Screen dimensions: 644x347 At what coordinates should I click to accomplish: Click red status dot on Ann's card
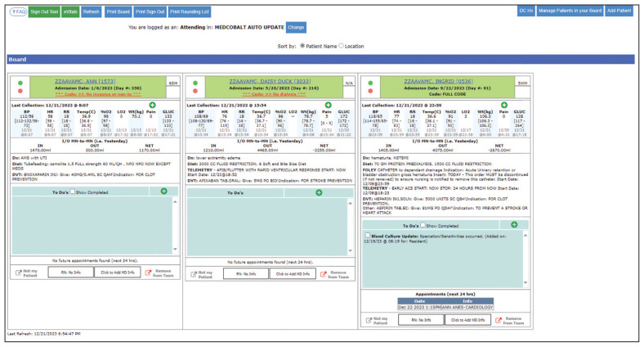20,91
